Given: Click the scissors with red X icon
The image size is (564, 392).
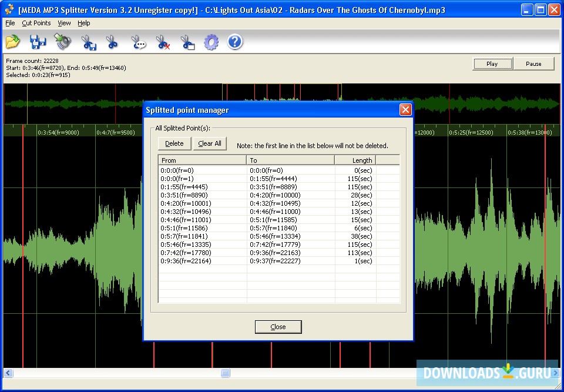Looking at the screenshot, I should click(163, 42).
